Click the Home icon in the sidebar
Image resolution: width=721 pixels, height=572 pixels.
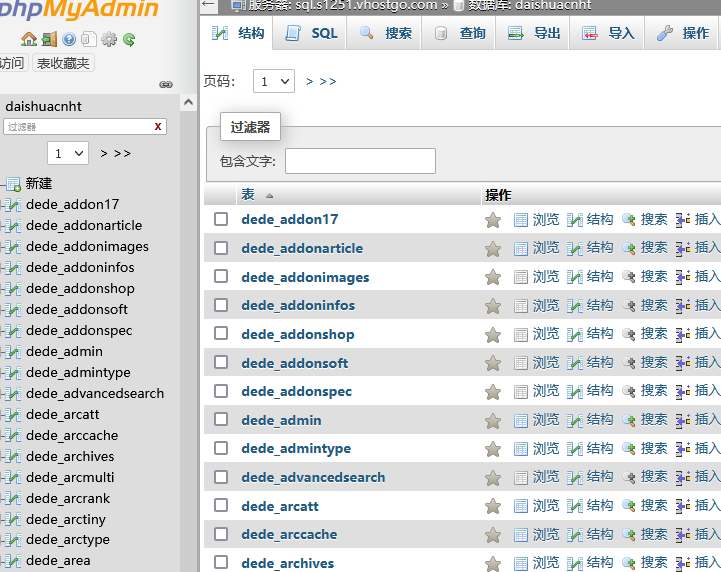[x=28, y=40]
